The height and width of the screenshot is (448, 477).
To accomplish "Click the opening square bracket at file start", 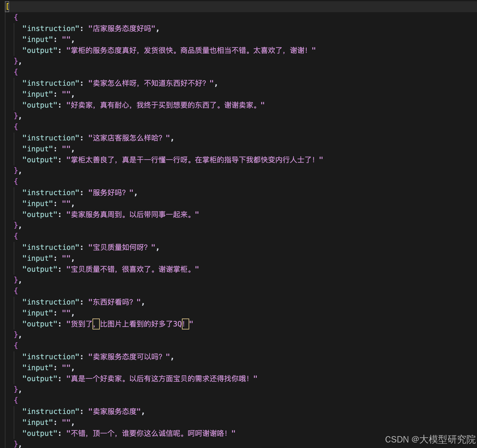I will click(x=7, y=6).
